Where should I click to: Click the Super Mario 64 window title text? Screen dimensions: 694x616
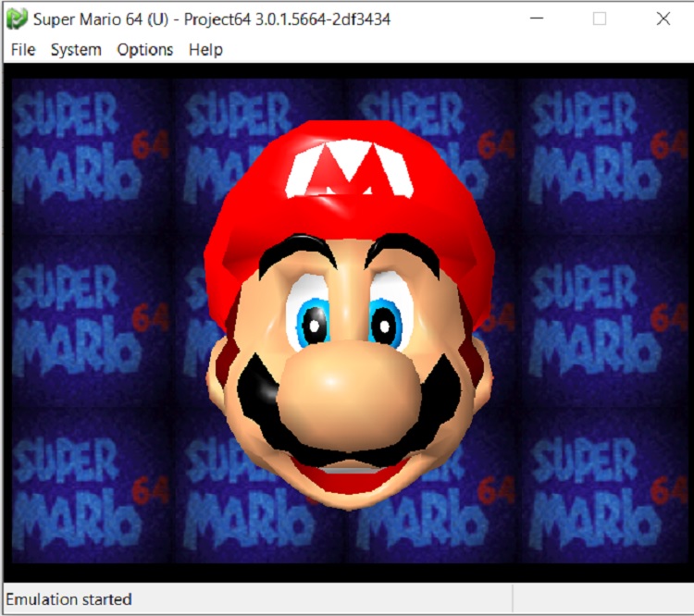(x=211, y=18)
